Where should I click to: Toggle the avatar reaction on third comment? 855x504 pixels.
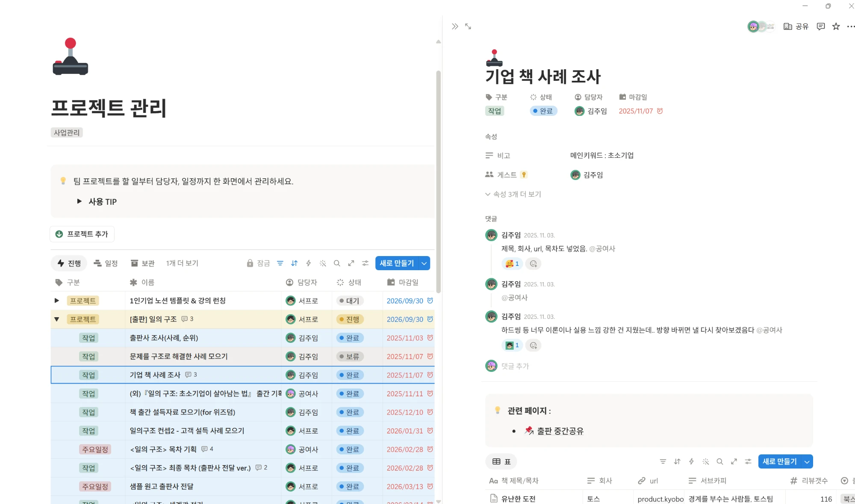[x=512, y=345]
